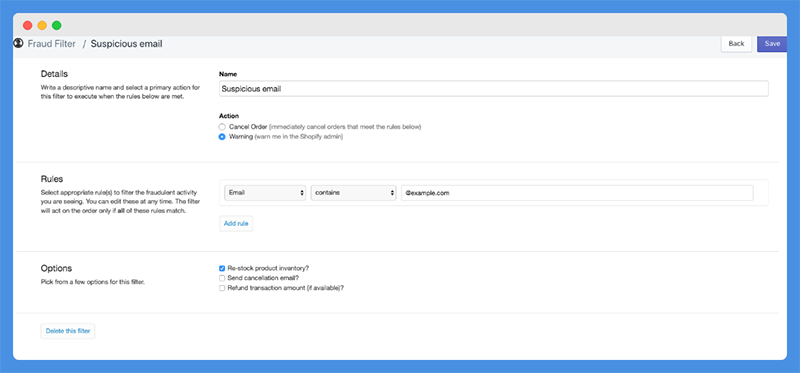Click the green maximize window button
The image size is (800, 373).
click(57, 25)
